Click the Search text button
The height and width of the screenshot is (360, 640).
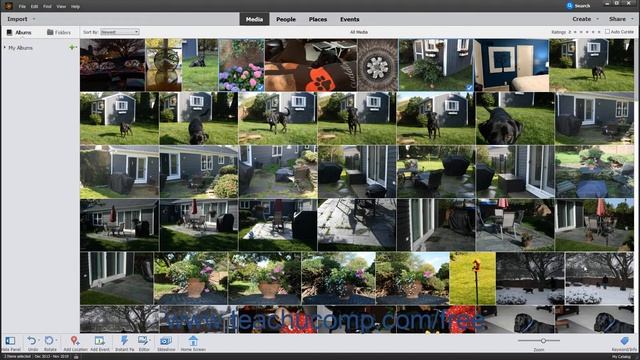tap(582, 6)
